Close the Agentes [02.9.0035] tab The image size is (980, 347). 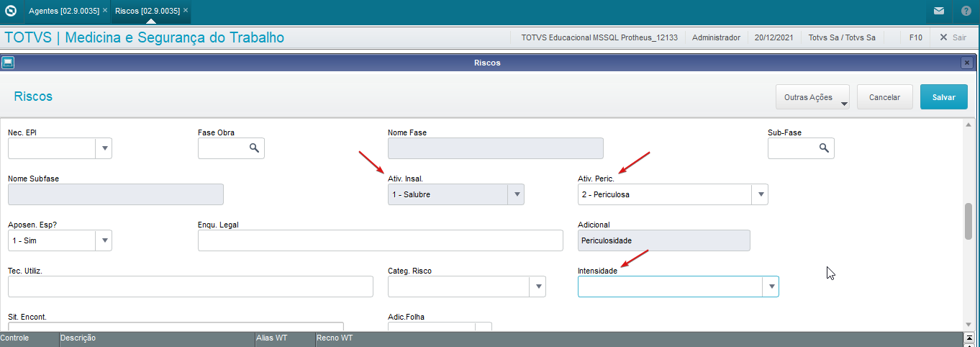(105, 11)
